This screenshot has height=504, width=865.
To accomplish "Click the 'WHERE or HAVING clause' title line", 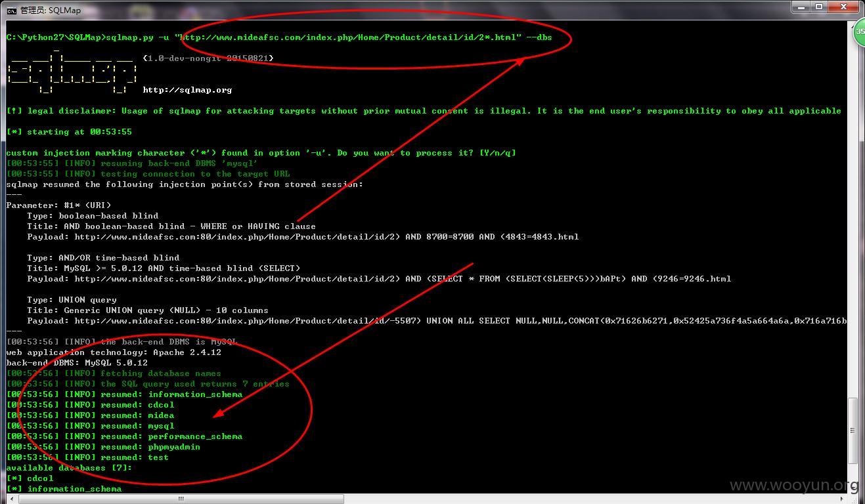I will click(x=171, y=226).
